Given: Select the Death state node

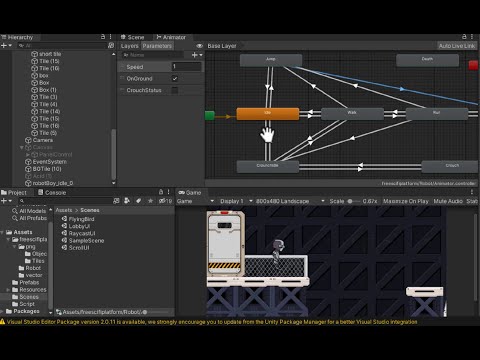Looking at the screenshot, I should 427,60.
